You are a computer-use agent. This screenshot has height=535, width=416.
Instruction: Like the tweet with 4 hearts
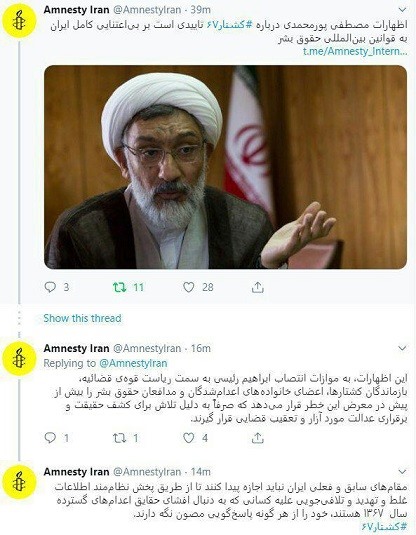coord(189,438)
